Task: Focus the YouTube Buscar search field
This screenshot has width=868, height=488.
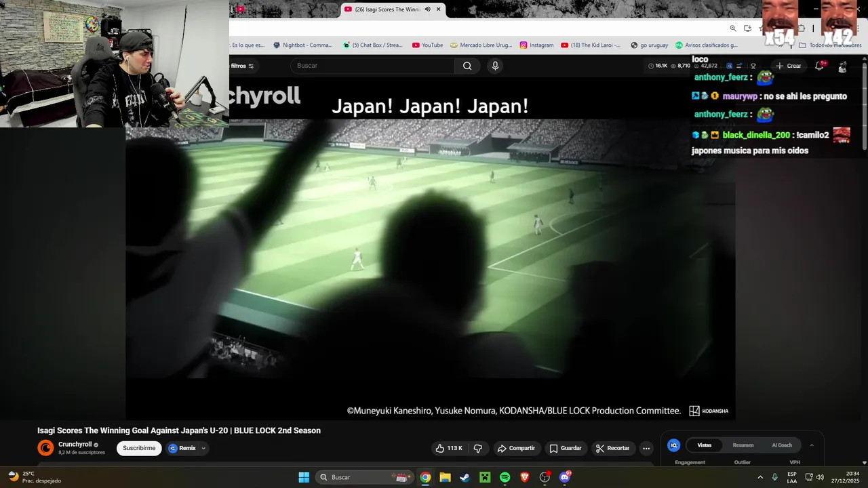Action: pyautogui.click(x=372, y=66)
